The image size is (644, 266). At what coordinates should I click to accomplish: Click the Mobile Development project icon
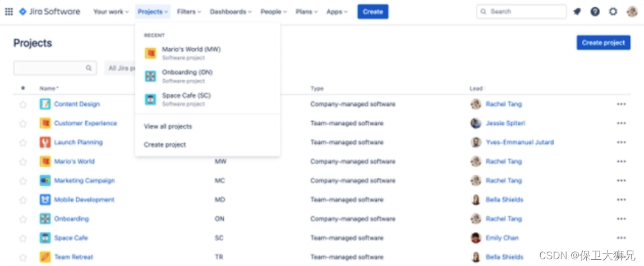(x=45, y=200)
